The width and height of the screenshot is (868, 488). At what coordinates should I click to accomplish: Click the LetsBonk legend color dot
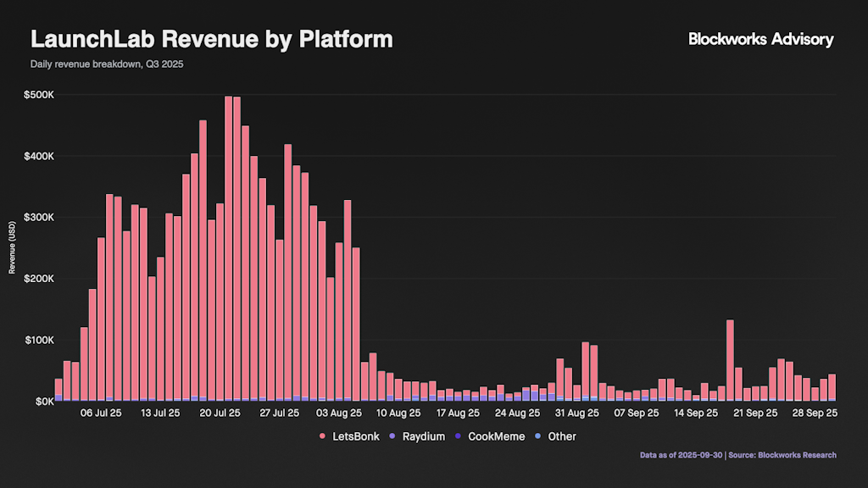tap(323, 436)
